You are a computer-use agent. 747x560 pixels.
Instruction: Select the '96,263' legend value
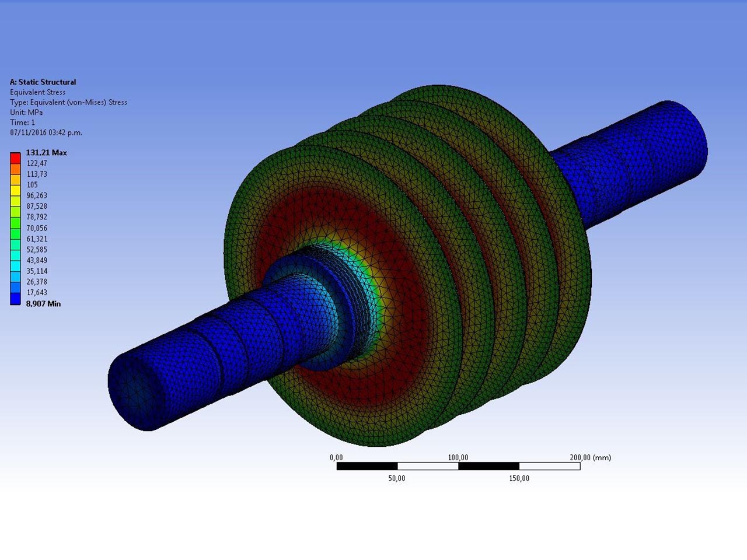tap(37, 195)
